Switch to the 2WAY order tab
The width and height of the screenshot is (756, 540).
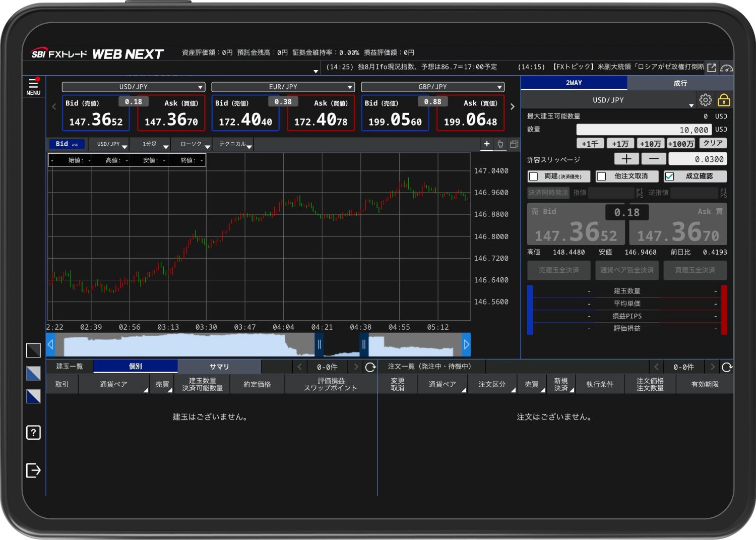[574, 83]
